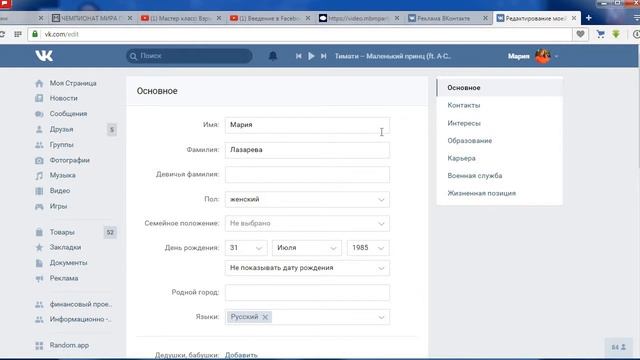The width and height of the screenshot is (640, 360).
Task: Open the Не показывать дату рождения dropdown
Action: (307, 268)
